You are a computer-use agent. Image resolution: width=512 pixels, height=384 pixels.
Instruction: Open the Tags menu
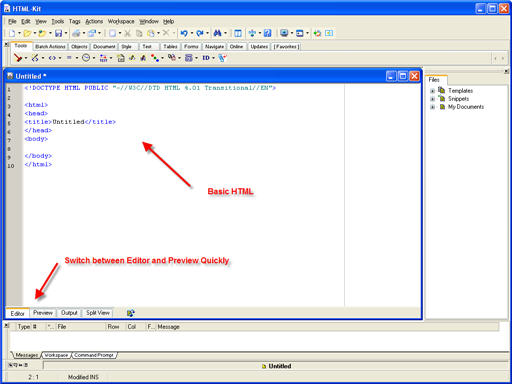point(75,21)
